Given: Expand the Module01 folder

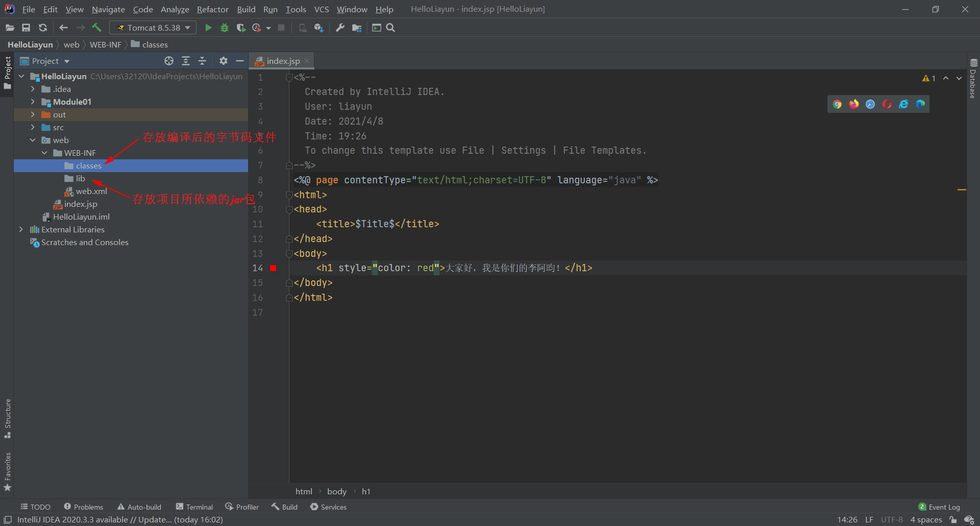Looking at the screenshot, I should (33, 102).
